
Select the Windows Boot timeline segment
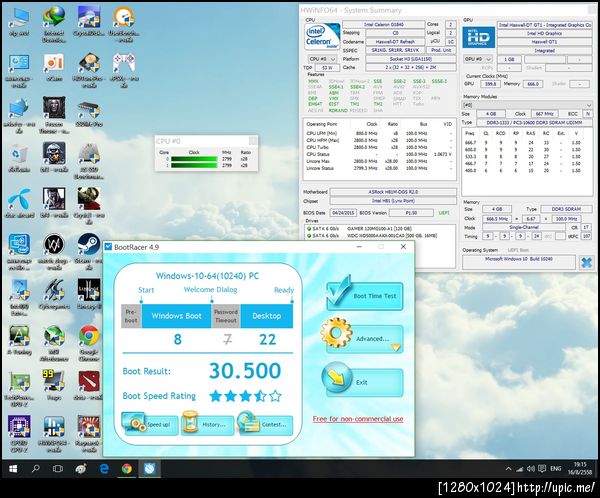pyautogui.click(x=176, y=316)
